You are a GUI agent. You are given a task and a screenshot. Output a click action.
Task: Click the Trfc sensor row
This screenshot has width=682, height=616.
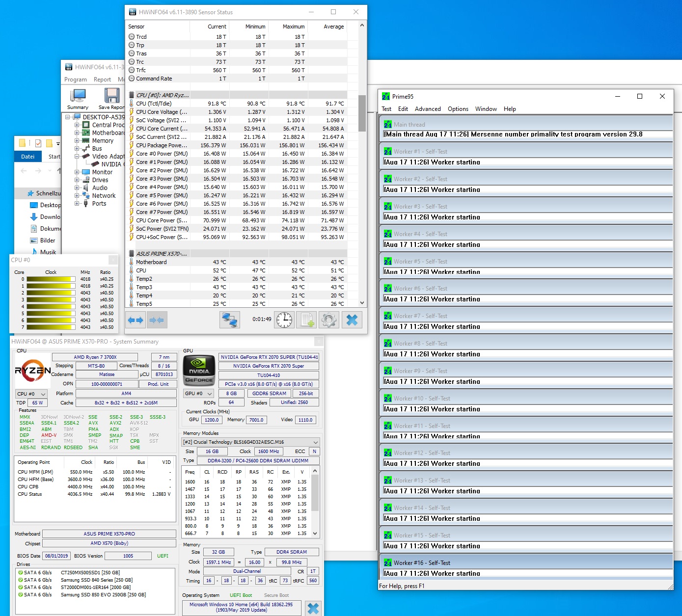coord(238,70)
